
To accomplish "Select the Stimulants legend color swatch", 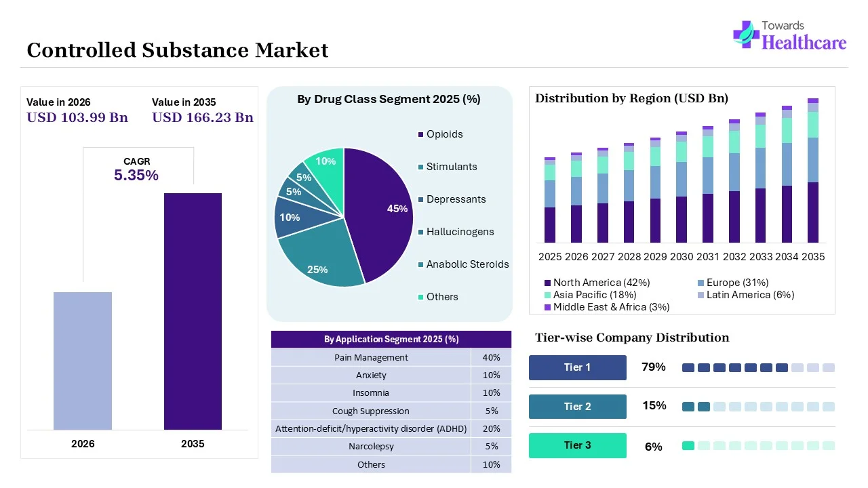I will pos(420,167).
